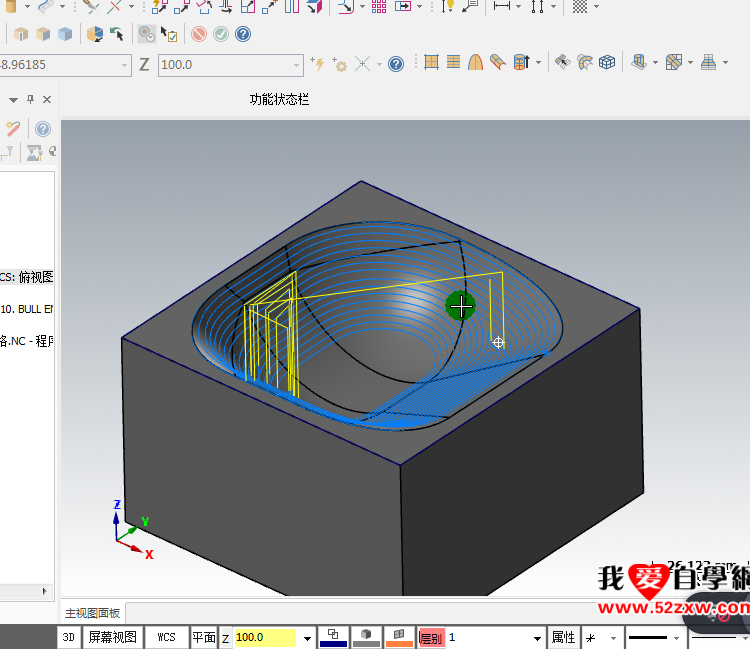Click the green checkmark OK icon

pyautogui.click(x=220, y=34)
